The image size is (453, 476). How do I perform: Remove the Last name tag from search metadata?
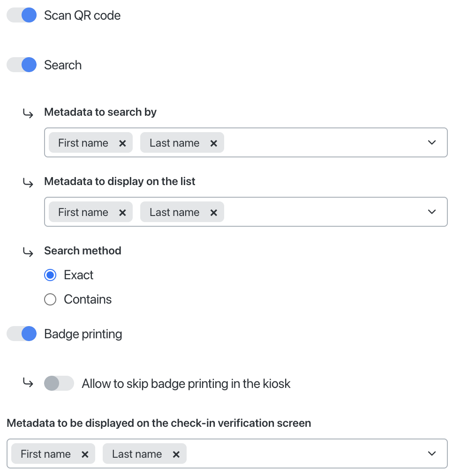[x=213, y=142]
